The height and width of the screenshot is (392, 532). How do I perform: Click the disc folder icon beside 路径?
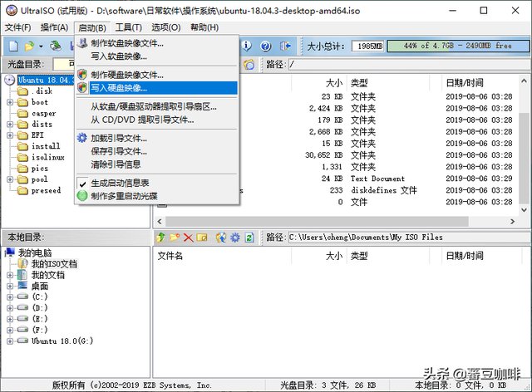(249, 65)
